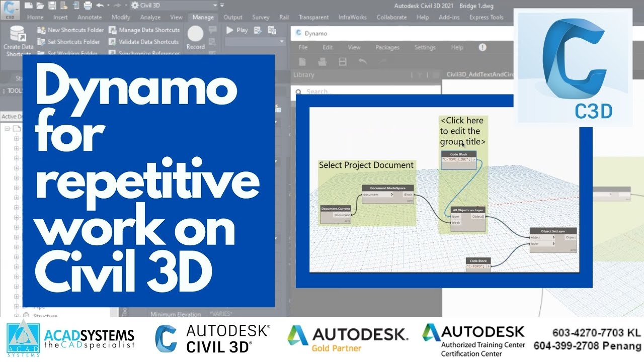Click the first icon right of Play
This screenshot has height=362, width=644.
[258, 30]
